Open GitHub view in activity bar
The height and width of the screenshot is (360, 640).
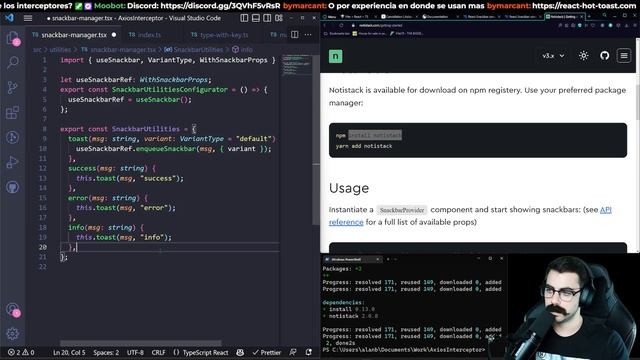click(13, 187)
